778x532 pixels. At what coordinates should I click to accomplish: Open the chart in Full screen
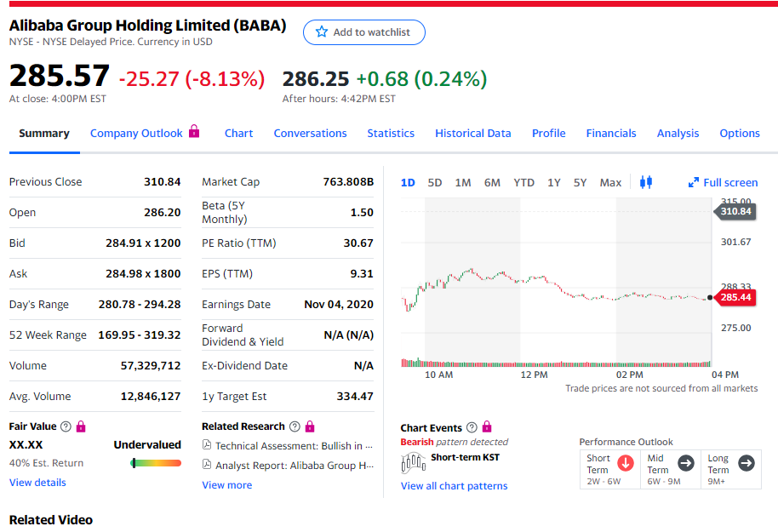(723, 182)
